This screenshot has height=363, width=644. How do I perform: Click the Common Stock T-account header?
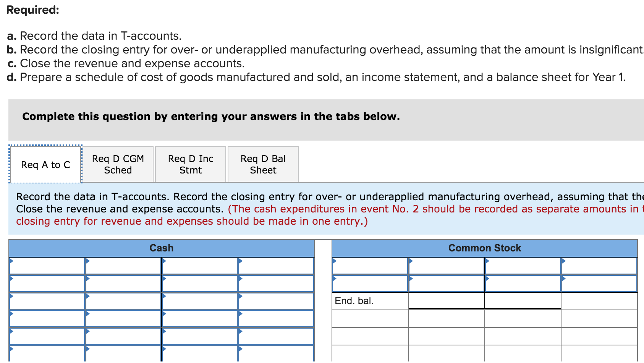[484, 248]
